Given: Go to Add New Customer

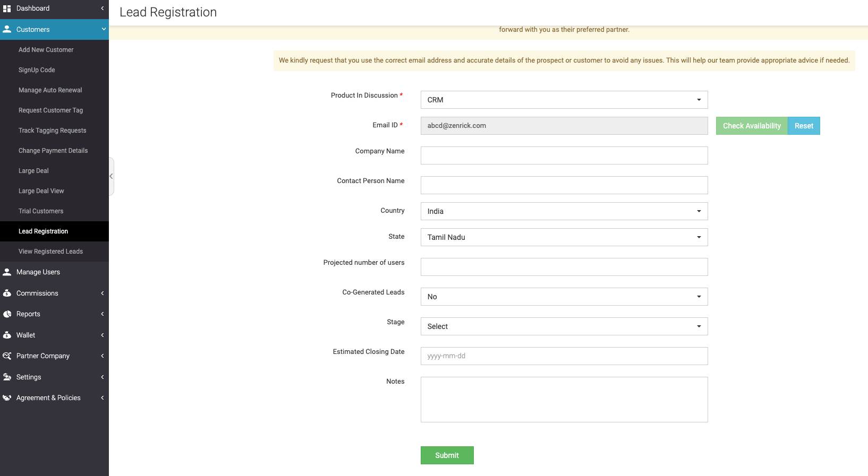Looking at the screenshot, I should click(46, 50).
